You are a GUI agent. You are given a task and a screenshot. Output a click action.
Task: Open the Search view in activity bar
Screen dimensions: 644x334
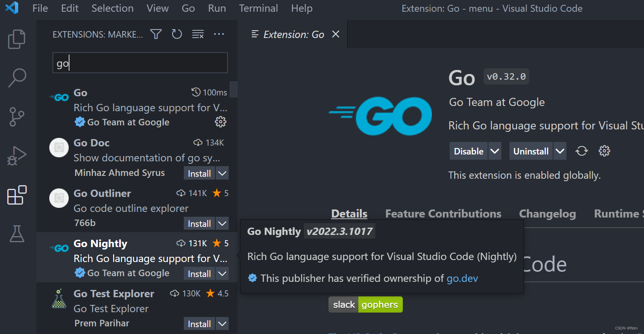point(17,78)
